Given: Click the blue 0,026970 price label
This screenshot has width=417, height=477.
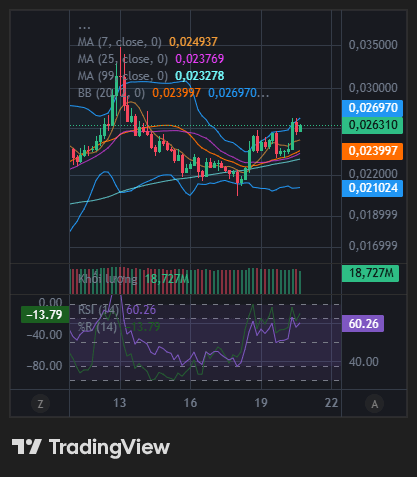Looking at the screenshot, I should tap(372, 108).
